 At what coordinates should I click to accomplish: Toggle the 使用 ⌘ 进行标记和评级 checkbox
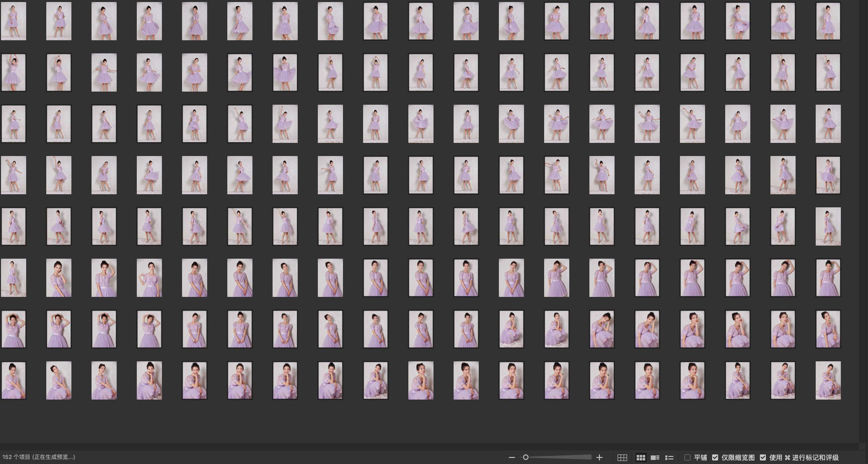[x=763, y=457]
